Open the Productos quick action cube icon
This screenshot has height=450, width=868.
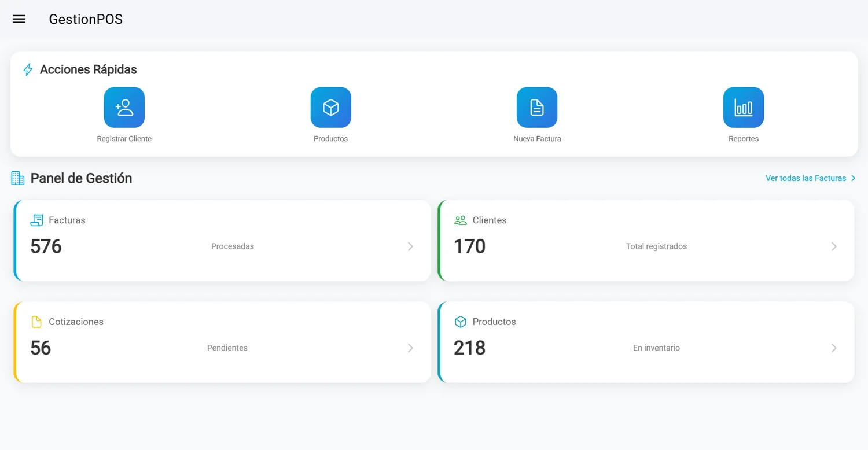(331, 108)
